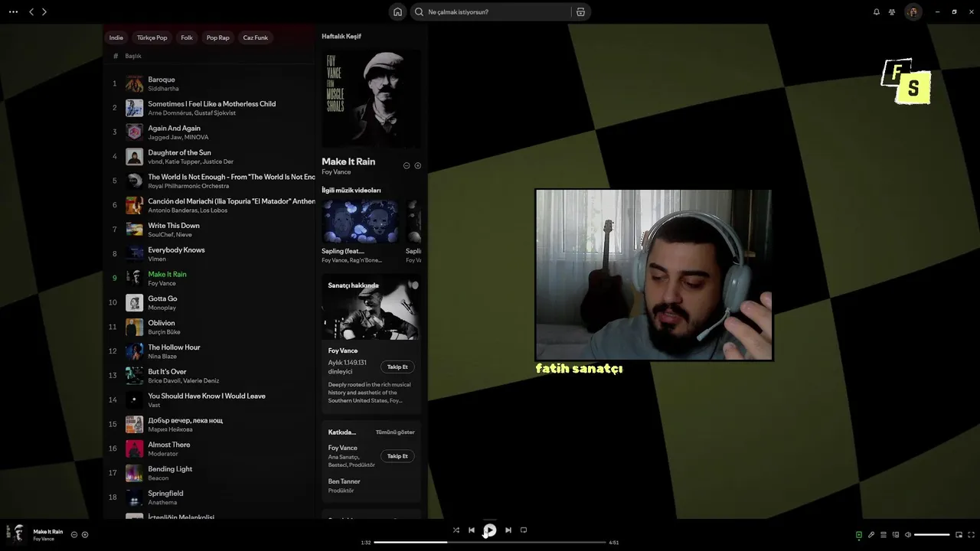This screenshot has width=980, height=551.
Task: Open the Make It Rain title in bottom bar
Action: point(48,531)
